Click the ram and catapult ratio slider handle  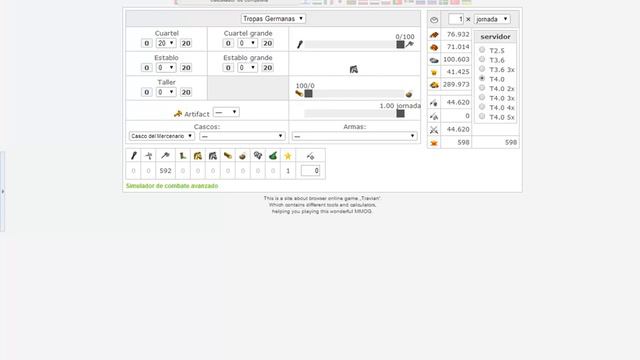coord(309,94)
